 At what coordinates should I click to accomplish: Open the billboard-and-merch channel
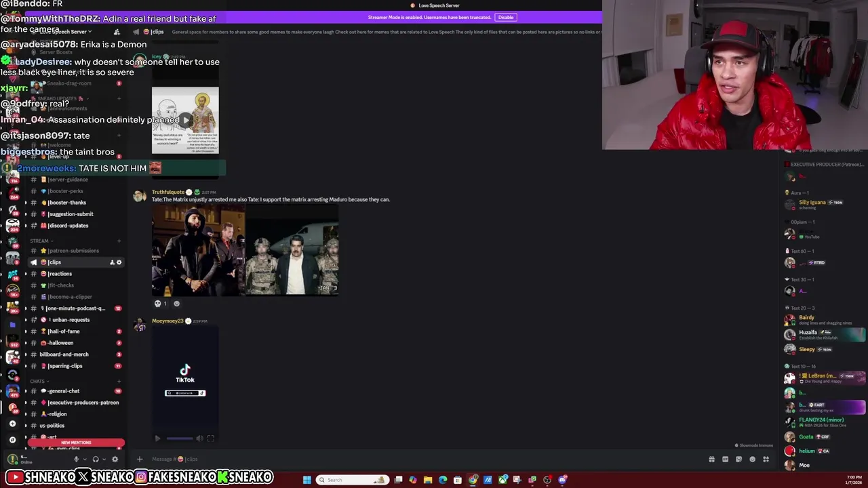click(x=75, y=354)
